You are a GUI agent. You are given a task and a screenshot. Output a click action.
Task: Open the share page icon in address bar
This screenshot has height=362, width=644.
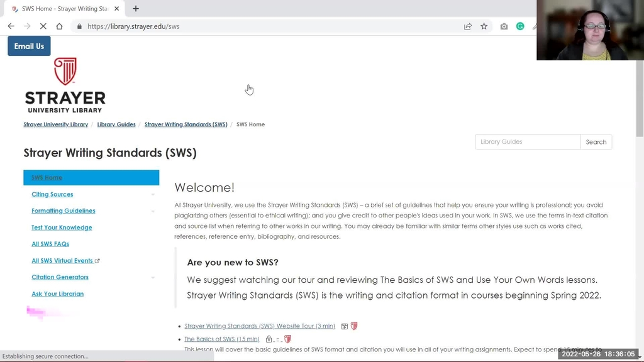click(x=467, y=26)
